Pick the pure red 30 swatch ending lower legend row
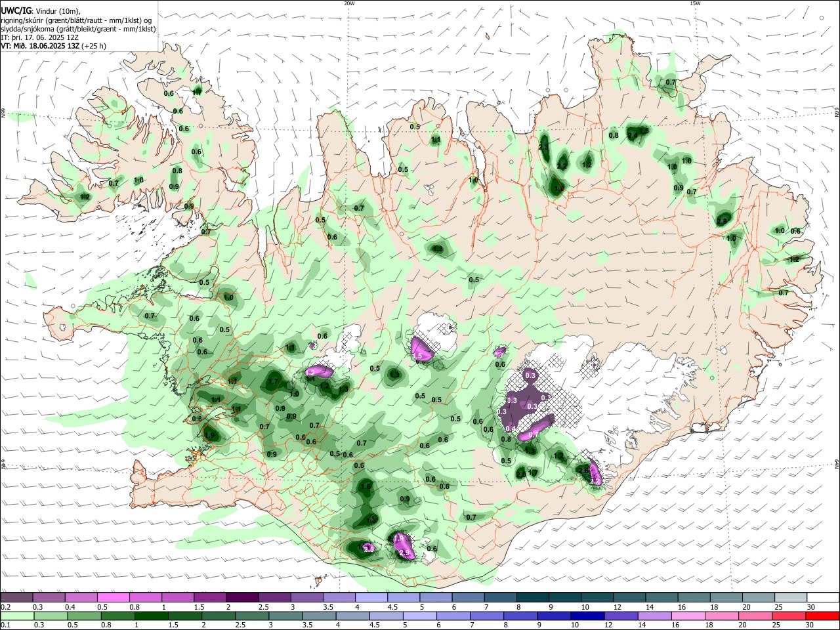The image size is (840, 630). coord(823,616)
